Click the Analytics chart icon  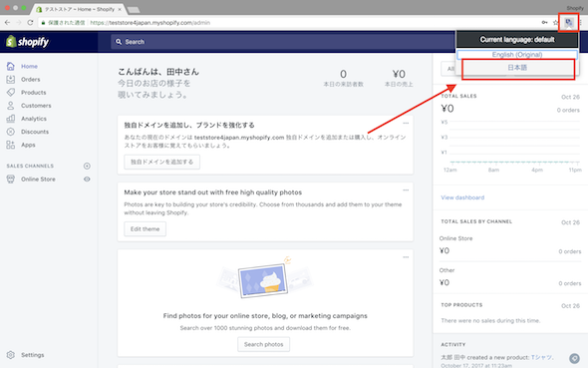coord(11,119)
